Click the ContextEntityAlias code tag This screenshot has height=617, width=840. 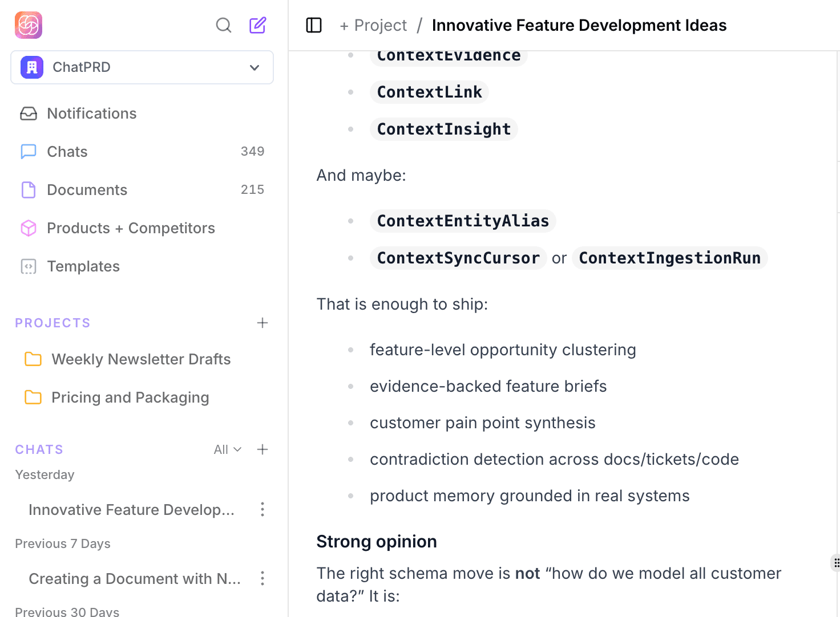pos(463,221)
